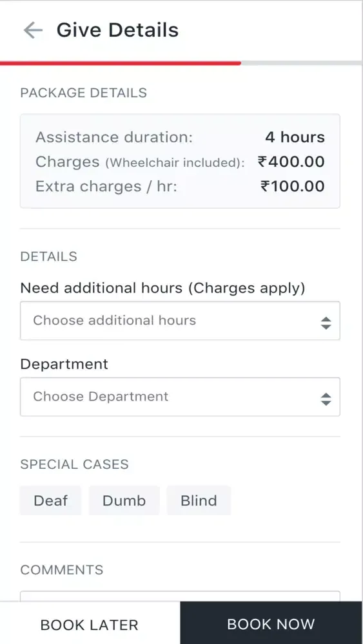Toggle the Deaf special case chip

[x=50, y=500]
